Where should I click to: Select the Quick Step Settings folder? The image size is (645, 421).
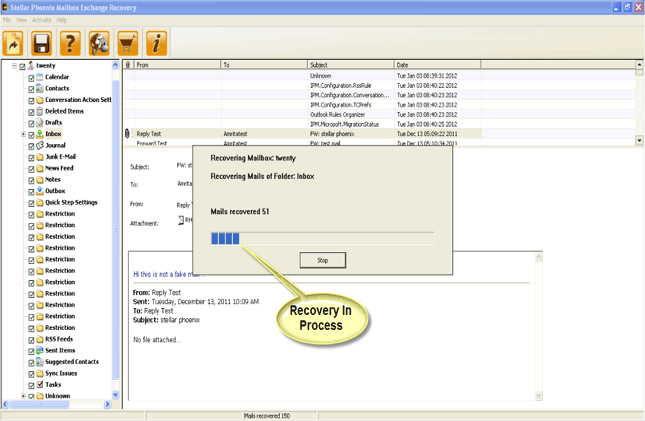(71, 202)
